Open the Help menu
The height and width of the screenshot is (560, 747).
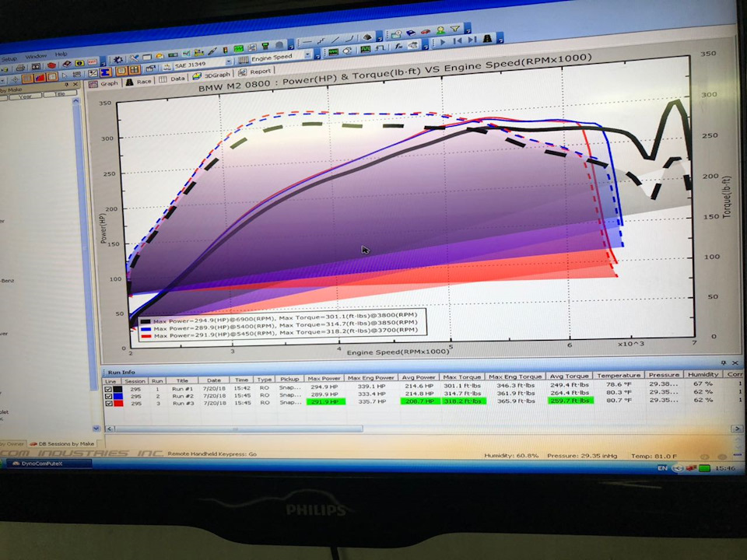tap(61, 54)
